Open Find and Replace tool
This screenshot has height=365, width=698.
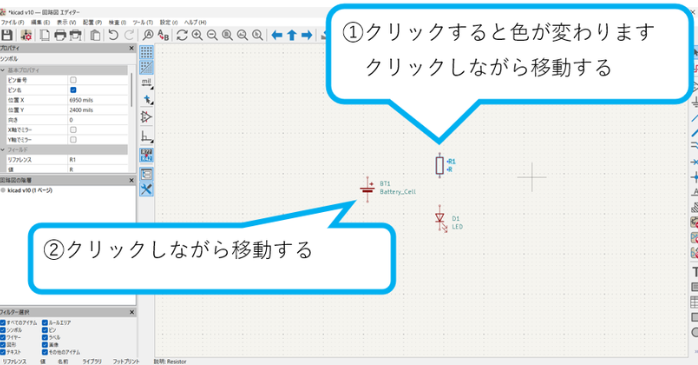click(163, 35)
